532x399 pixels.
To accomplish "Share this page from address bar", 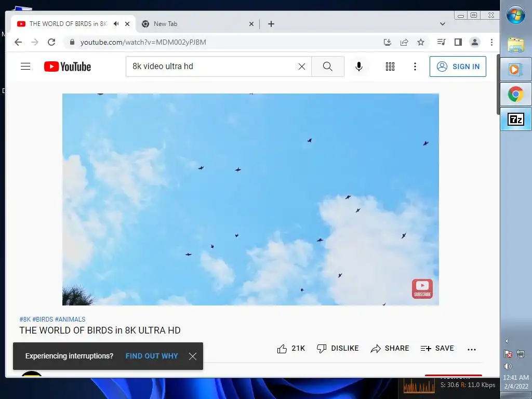I will coord(404,42).
